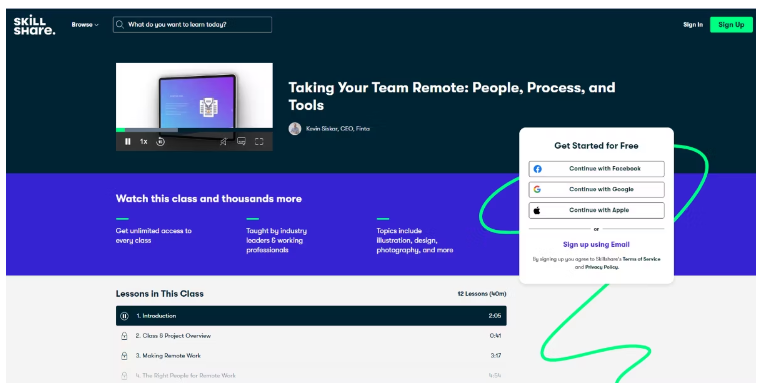Open Kevin Siskar's instructor avatar
This screenshot has width=761, height=385.
pos(295,129)
